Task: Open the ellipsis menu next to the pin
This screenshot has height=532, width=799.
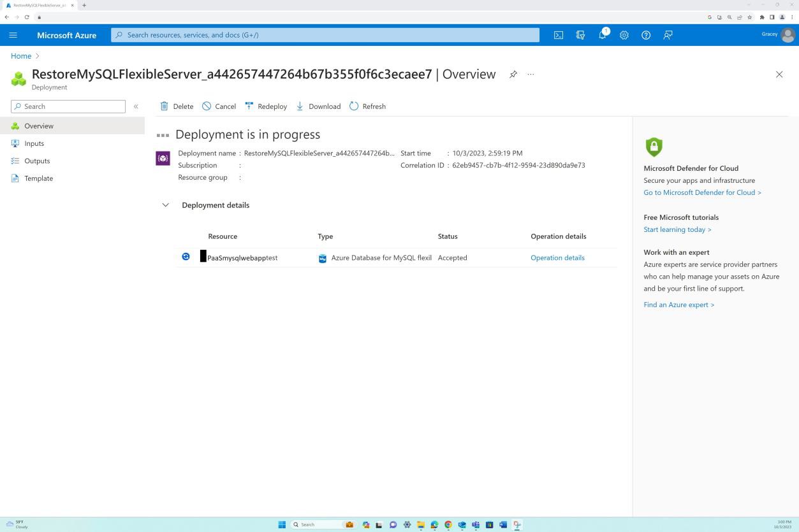Action: pos(530,75)
